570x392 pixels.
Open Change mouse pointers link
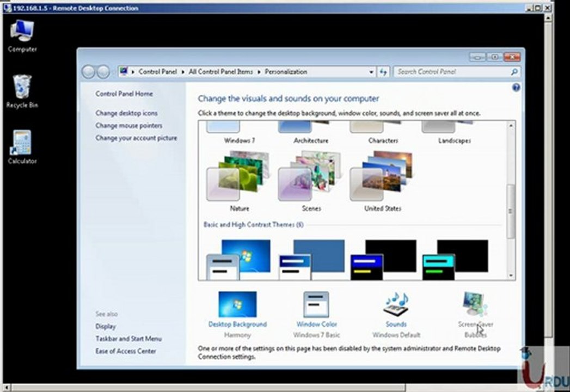point(128,126)
